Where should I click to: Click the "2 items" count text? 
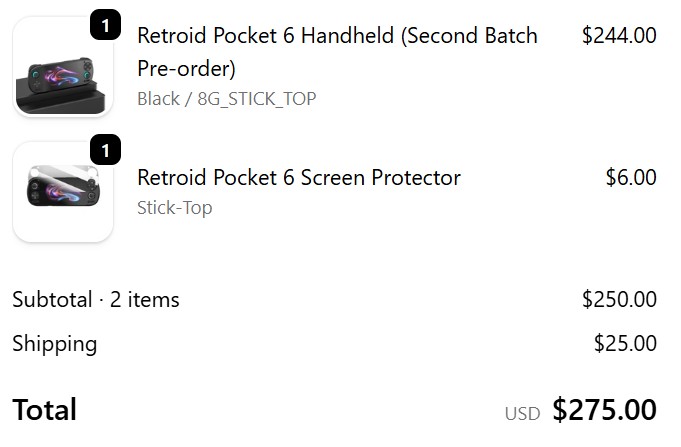pos(143,299)
